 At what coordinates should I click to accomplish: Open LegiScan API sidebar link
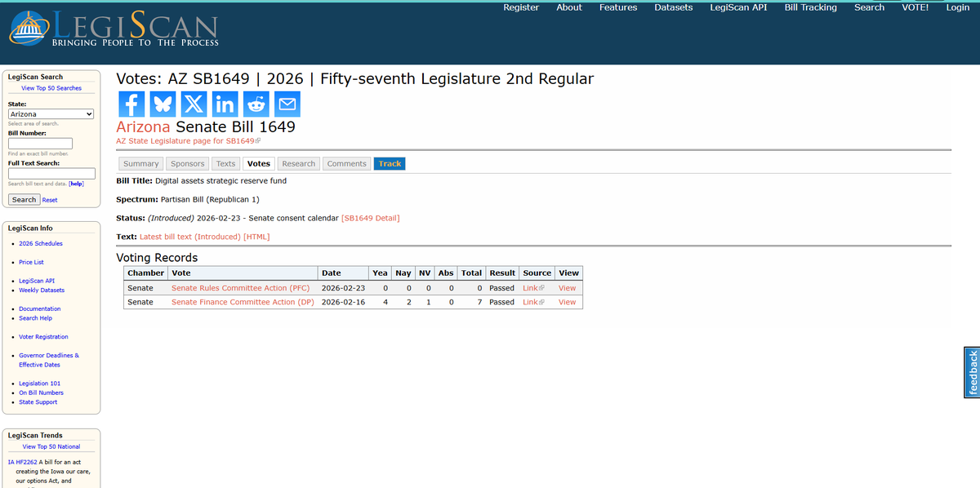tap(37, 281)
